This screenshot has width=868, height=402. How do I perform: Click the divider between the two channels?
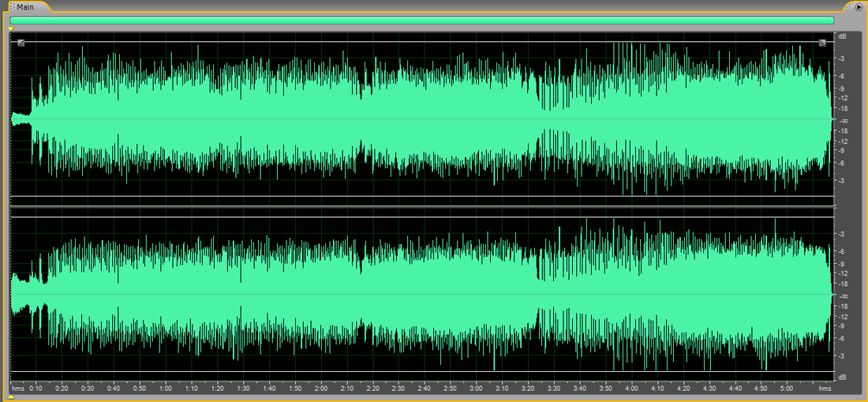point(421,207)
